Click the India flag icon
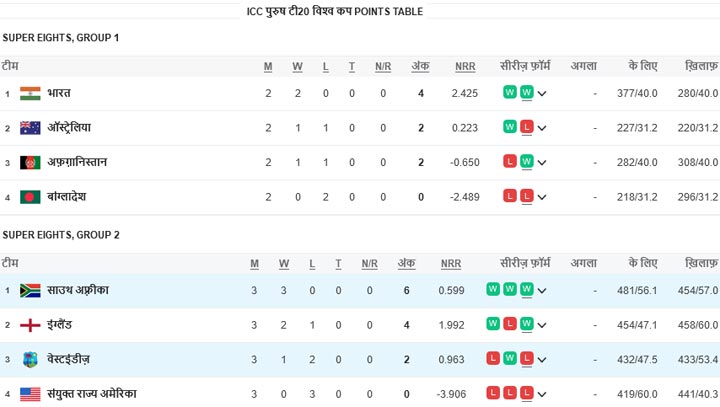 (x=30, y=93)
